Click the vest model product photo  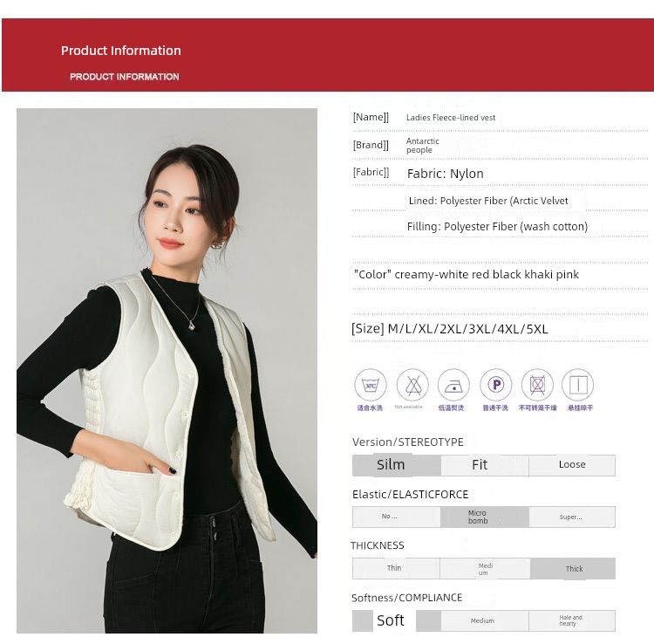coord(167,371)
